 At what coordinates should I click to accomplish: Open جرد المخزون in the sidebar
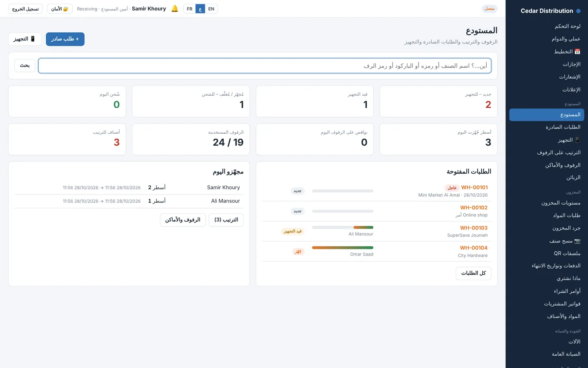click(x=547, y=228)
